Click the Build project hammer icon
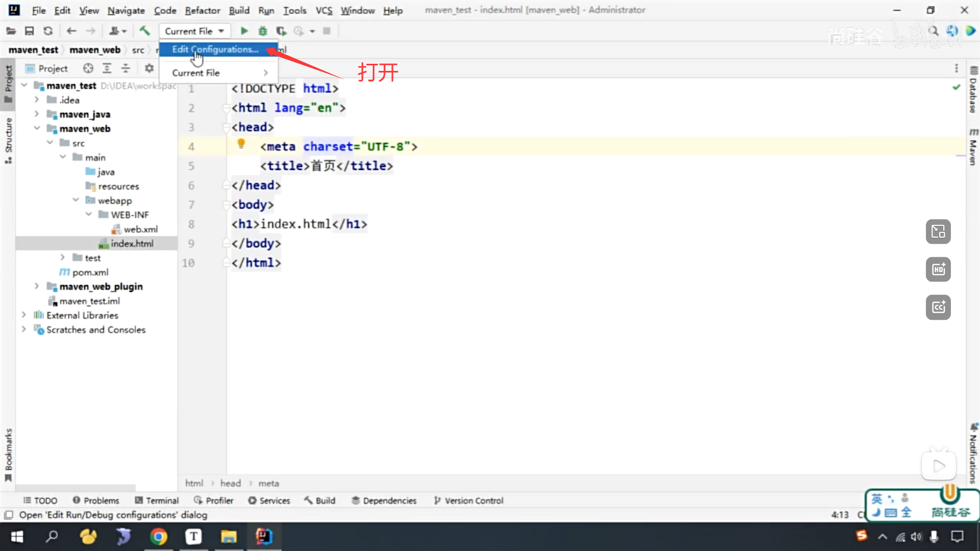The width and height of the screenshot is (980, 551). [x=144, y=31]
